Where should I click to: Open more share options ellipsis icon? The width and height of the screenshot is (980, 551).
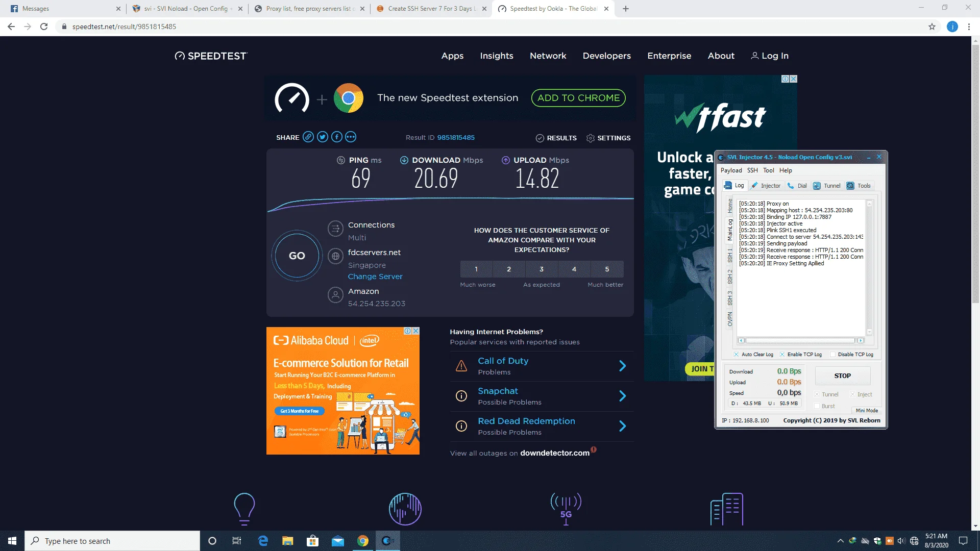click(351, 137)
